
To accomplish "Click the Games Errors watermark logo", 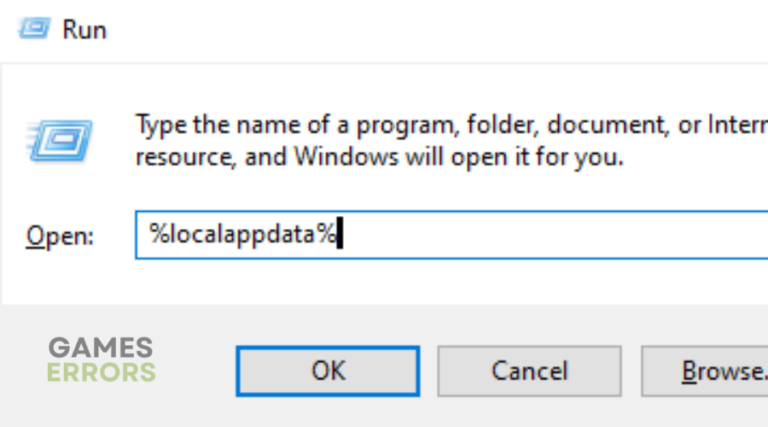I will click(101, 360).
